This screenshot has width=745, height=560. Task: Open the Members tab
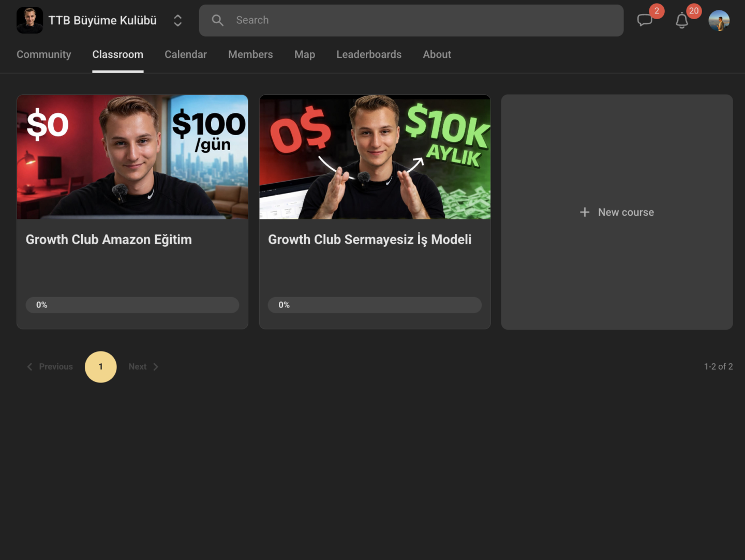pos(250,54)
